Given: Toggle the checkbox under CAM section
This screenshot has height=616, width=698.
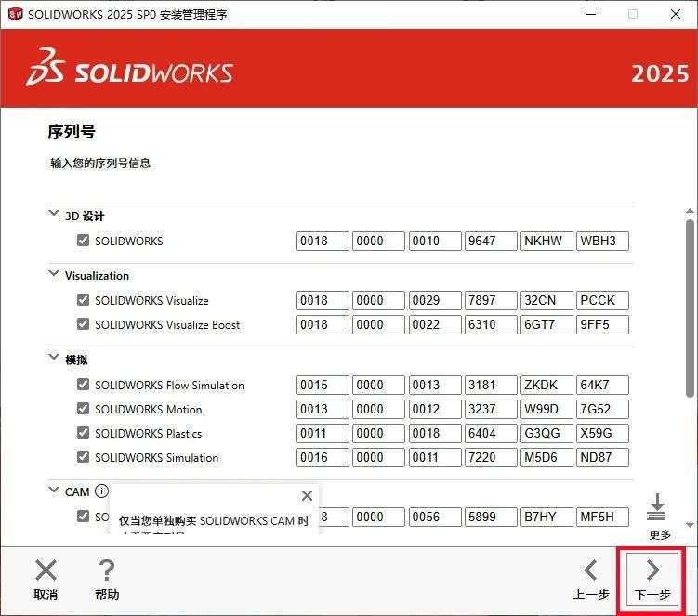Looking at the screenshot, I should (83, 517).
